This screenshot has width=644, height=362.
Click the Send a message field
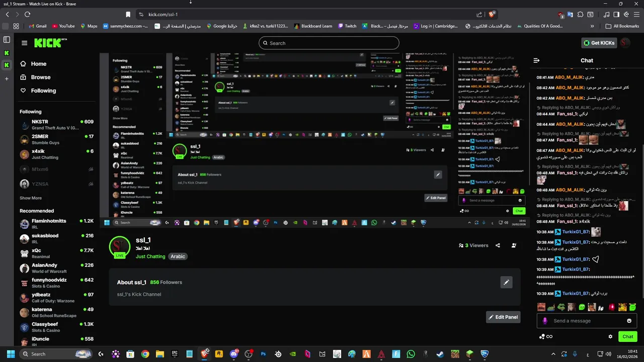588,321
